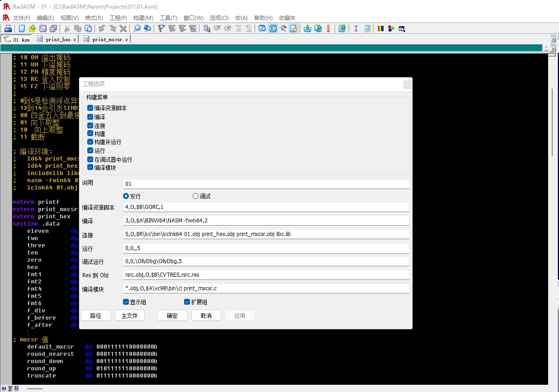
Task: Open Find with the magnifier icon
Action: pos(137,28)
